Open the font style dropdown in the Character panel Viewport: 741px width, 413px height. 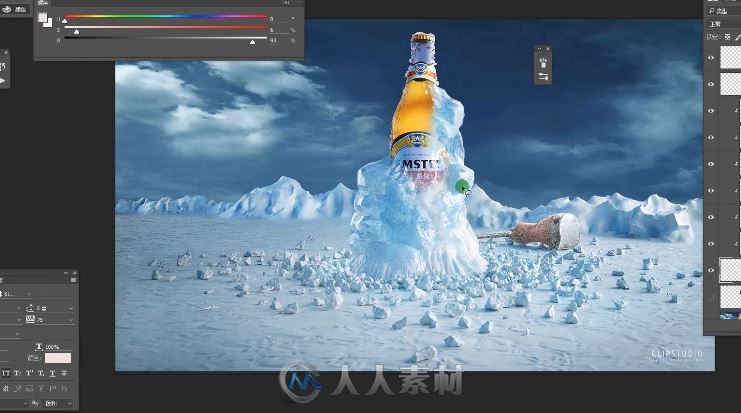pos(28,294)
